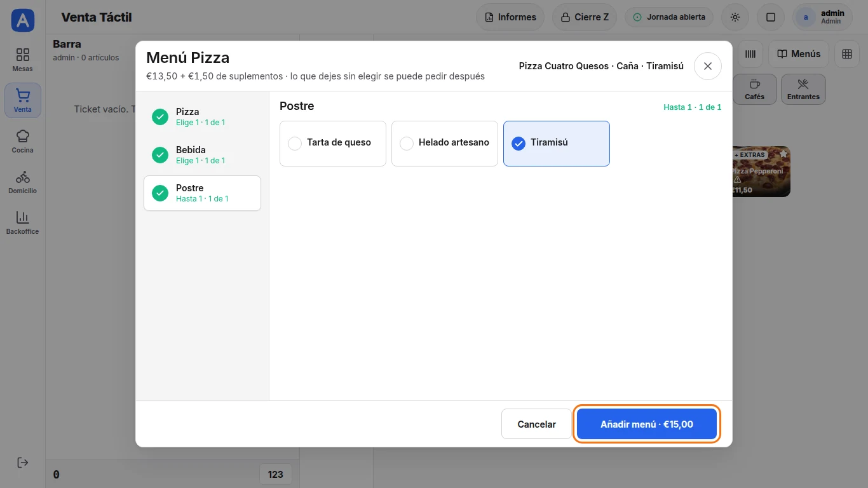
Task: Choose Helado artesano as dessert
Action: coord(445,144)
